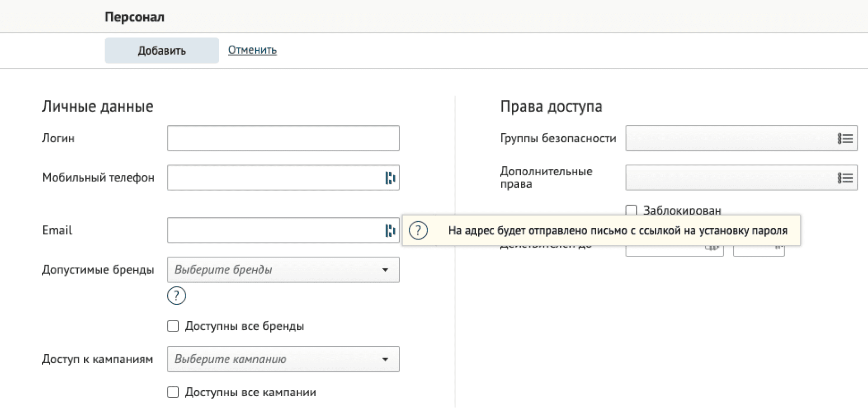This screenshot has width=868, height=408.
Task: Click the list icon in Группы безопасности
Action: 845,139
